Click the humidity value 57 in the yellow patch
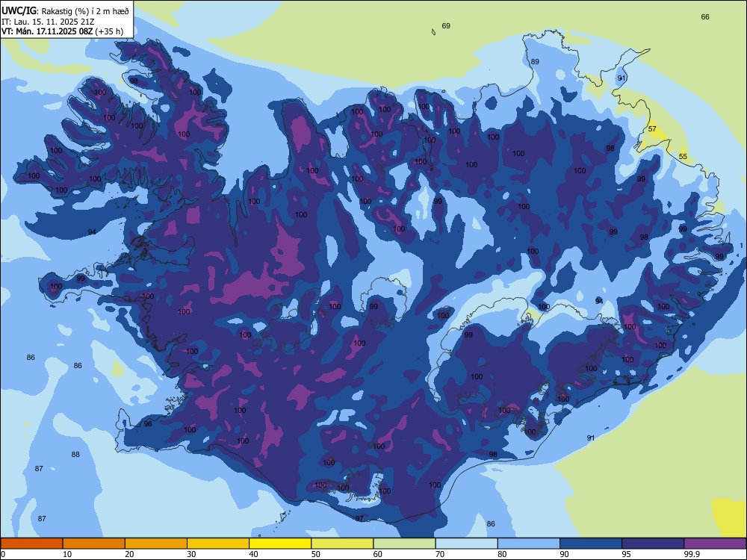 (x=652, y=128)
